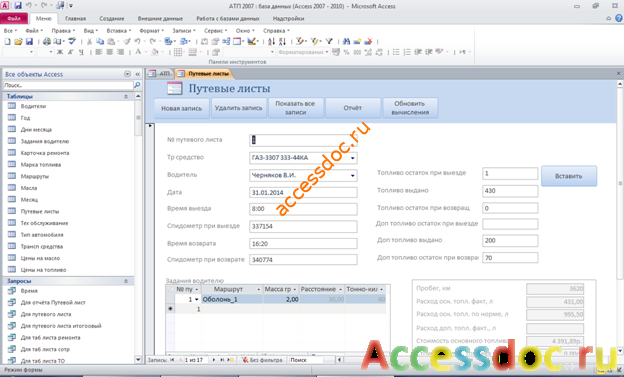
Task: Click the Отчёт button
Action: click(353, 108)
